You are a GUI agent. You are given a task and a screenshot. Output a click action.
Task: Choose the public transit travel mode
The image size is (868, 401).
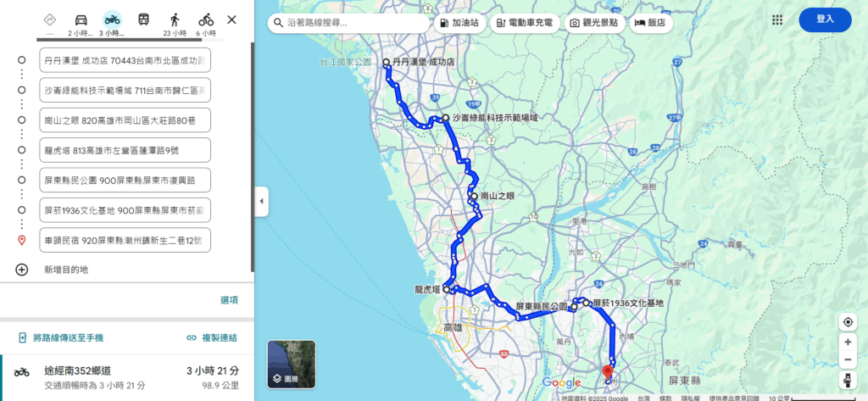(x=143, y=20)
